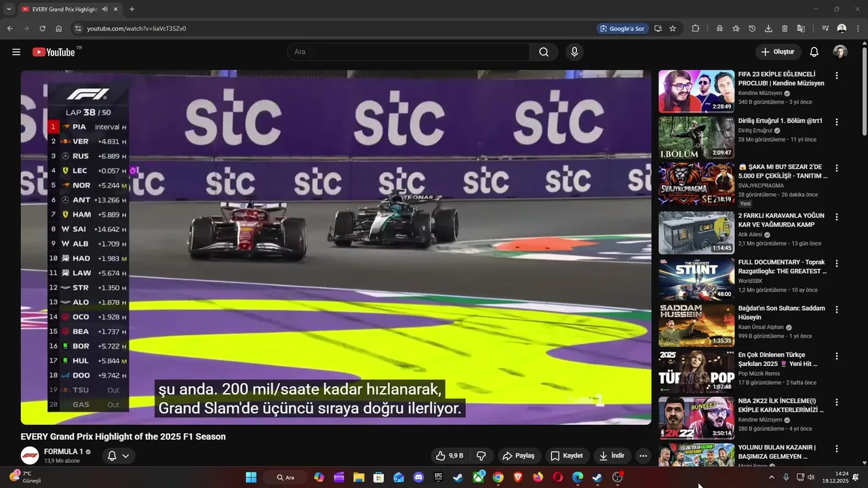868x488 pixels.
Task: Open Diriliş Ertuğrul 1. Bölüm thumbnail
Action: [x=696, y=138]
